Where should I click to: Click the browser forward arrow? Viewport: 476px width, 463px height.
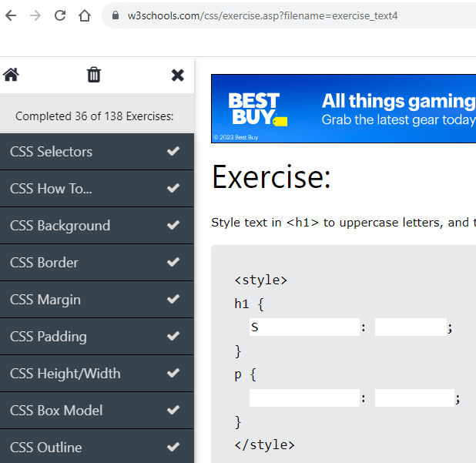point(35,15)
